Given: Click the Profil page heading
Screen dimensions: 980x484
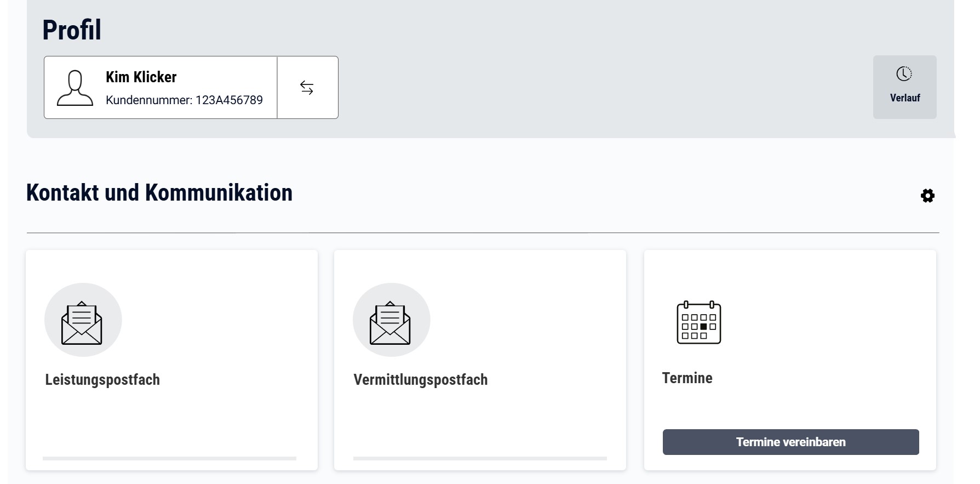Looking at the screenshot, I should pos(72,30).
